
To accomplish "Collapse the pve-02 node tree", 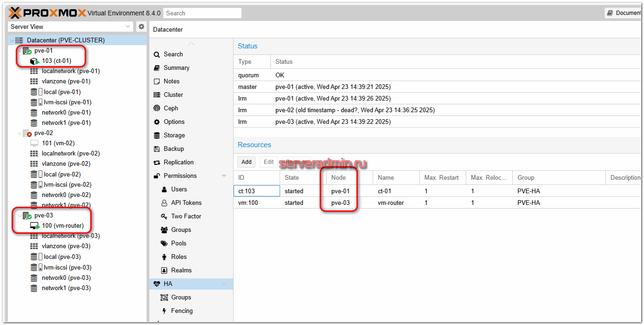I will (19, 133).
